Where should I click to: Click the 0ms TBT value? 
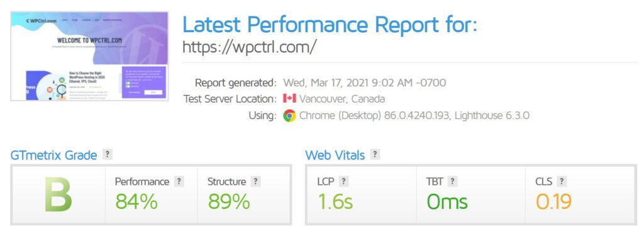coord(447,202)
